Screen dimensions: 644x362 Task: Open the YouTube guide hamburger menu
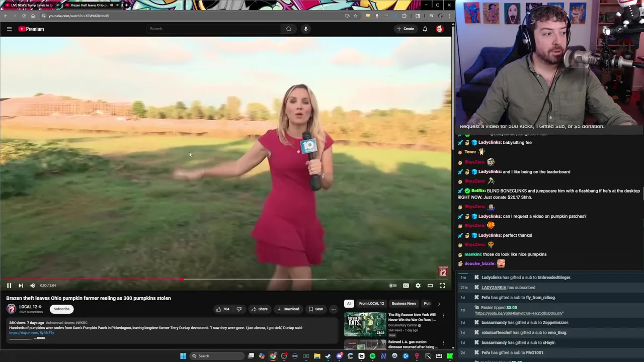click(9, 29)
